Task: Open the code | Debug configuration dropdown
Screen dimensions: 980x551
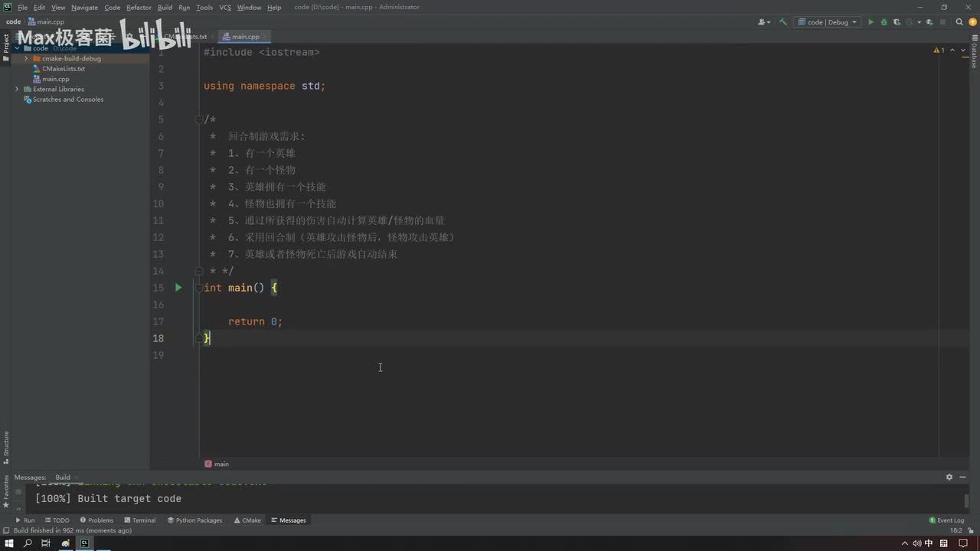Action: point(827,22)
